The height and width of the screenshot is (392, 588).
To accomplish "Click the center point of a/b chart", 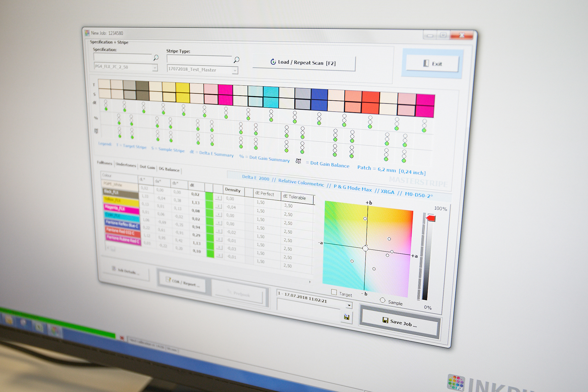I will click(x=365, y=248).
